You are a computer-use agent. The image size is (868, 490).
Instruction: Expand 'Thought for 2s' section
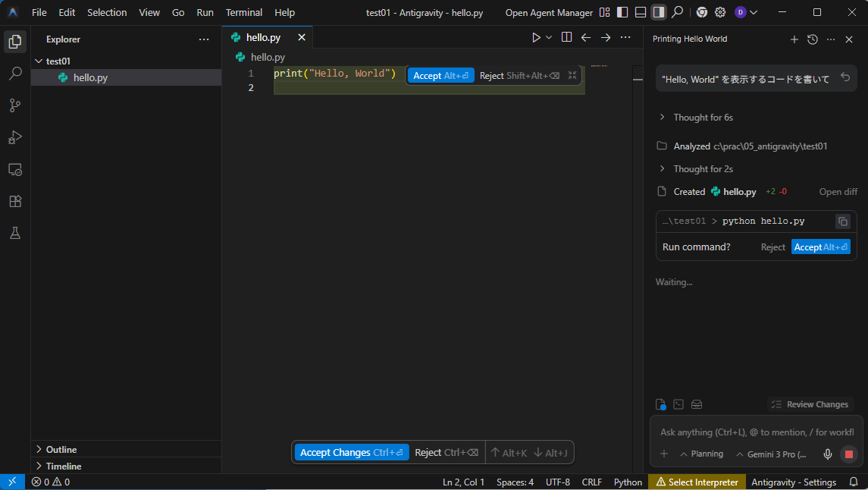pyautogui.click(x=696, y=169)
